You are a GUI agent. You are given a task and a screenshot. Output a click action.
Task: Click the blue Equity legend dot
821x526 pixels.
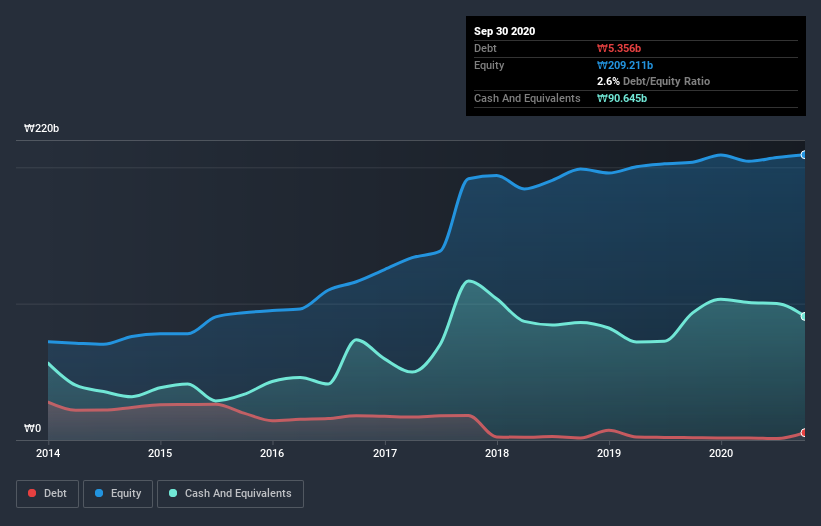99,493
